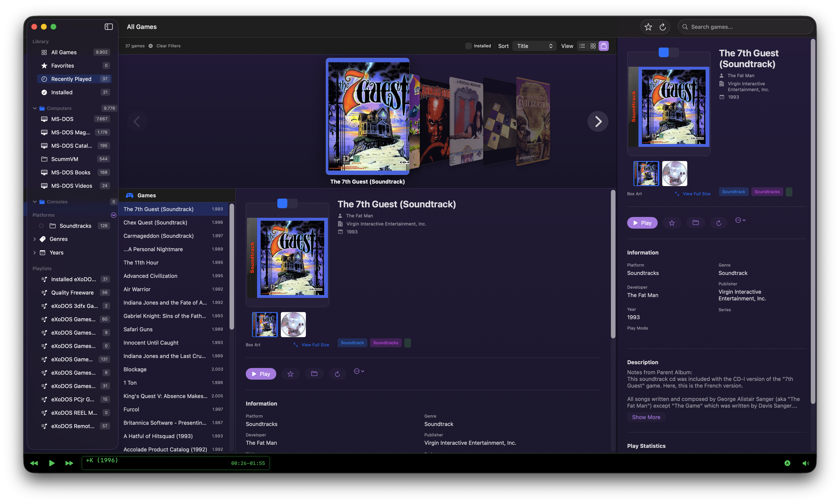Select Chex Quest (Soundtrack) from the games list
This screenshot has height=504, width=840.
click(155, 222)
